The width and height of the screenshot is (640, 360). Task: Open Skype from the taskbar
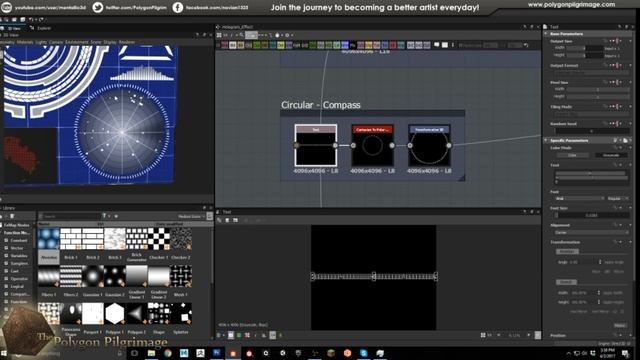363,353
